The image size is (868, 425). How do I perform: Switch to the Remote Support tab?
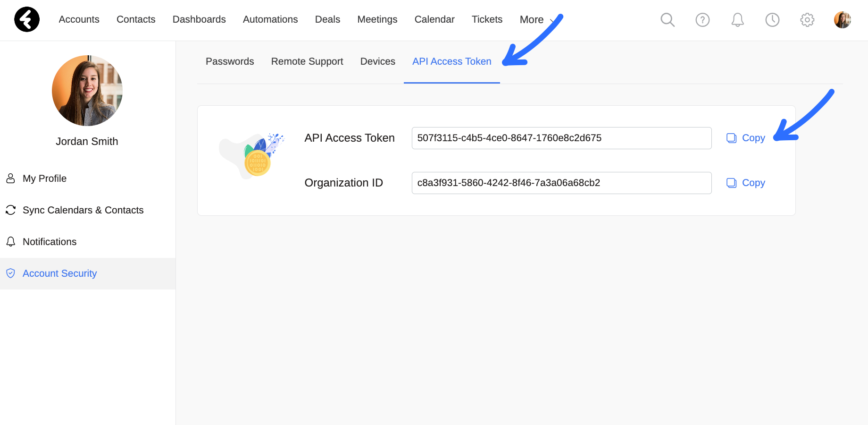click(307, 61)
